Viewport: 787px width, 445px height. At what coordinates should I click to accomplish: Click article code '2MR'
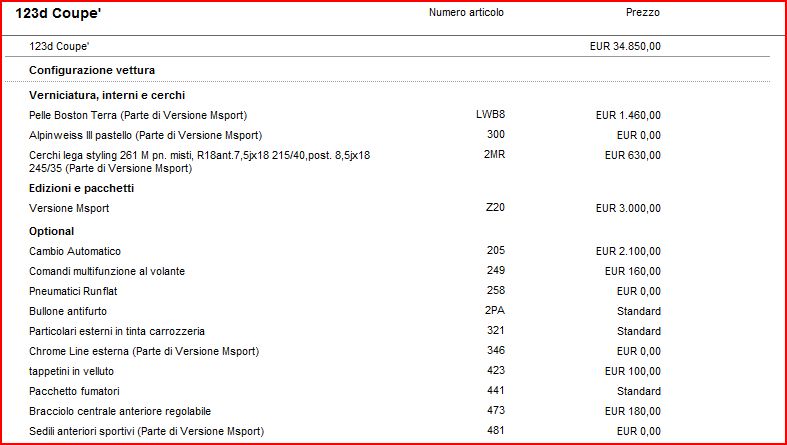[494, 155]
